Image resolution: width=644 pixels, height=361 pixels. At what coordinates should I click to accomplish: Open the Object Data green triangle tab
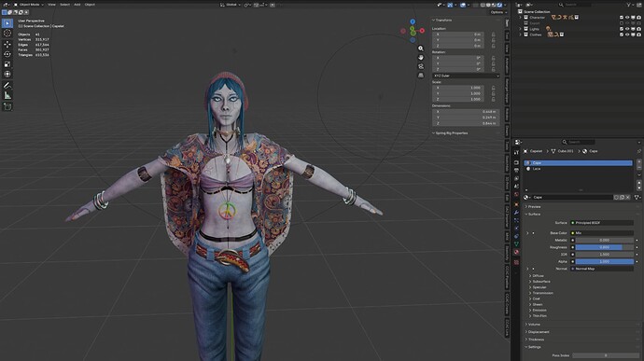click(x=516, y=244)
